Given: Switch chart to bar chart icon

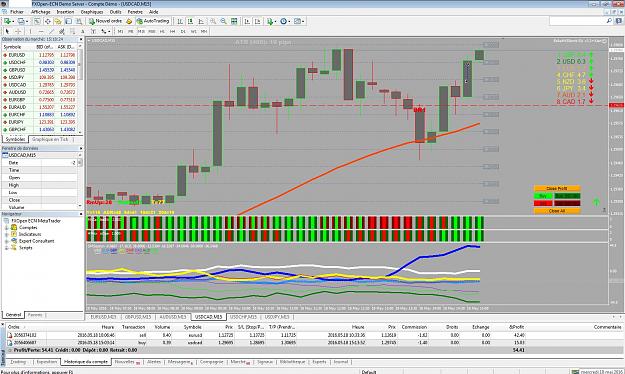Looking at the screenshot, I should click(x=180, y=21).
